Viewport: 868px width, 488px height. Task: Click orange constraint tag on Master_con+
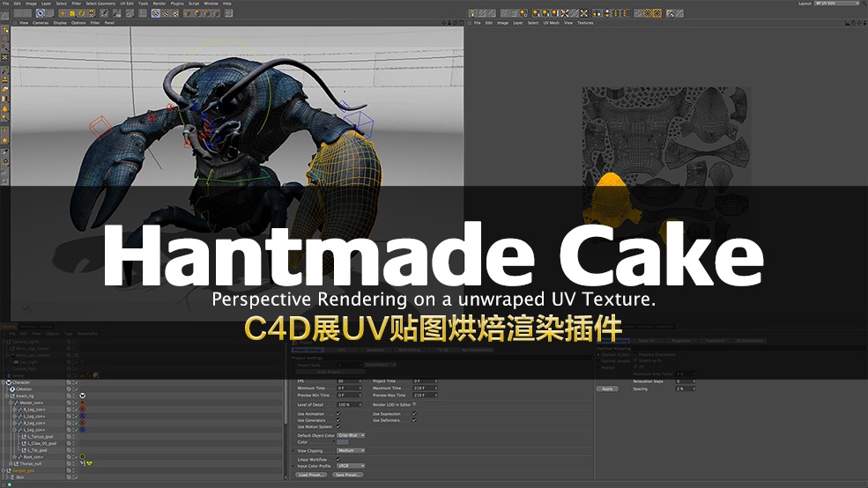pyautogui.click(x=83, y=403)
